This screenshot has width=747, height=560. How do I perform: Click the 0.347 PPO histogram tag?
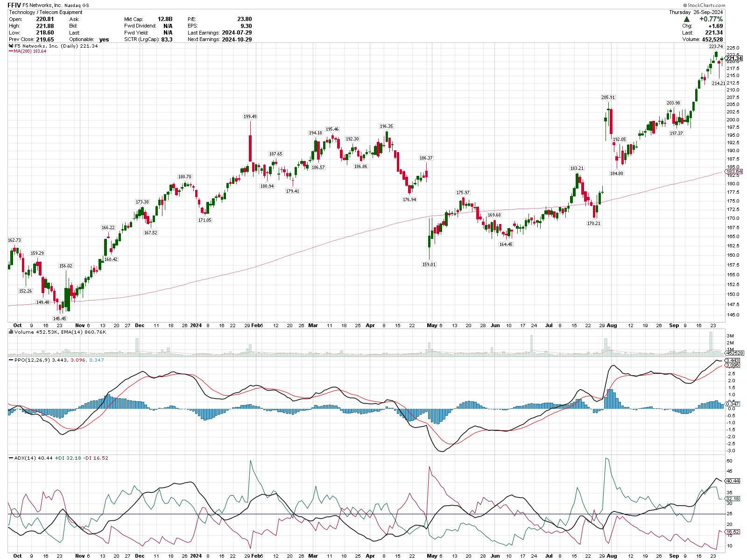pos(732,404)
